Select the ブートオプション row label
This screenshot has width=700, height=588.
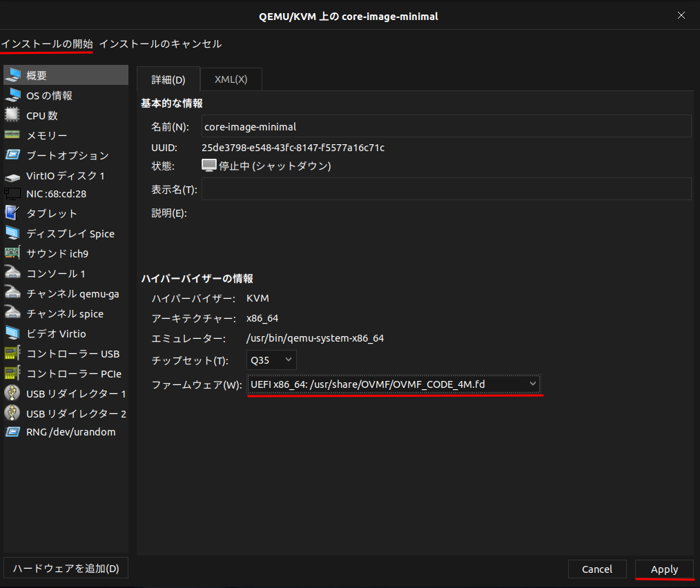click(x=68, y=155)
